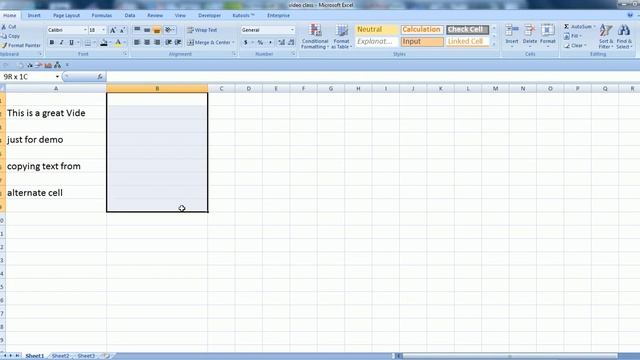This screenshot has width=640, height=360.
Task: Select column B header
Action: [x=157, y=89]
